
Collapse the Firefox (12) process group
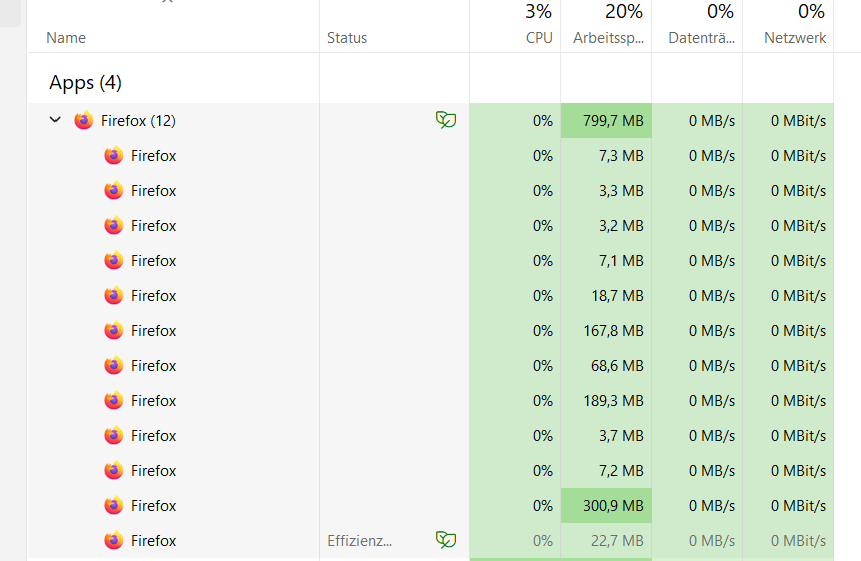click(x=55, y=120)
